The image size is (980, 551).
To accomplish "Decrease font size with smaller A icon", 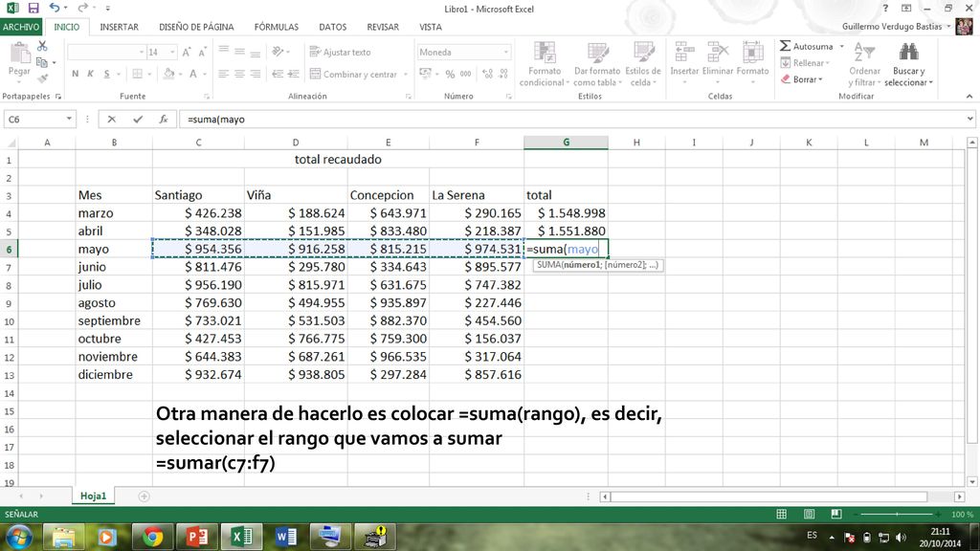I will point(202,52).
